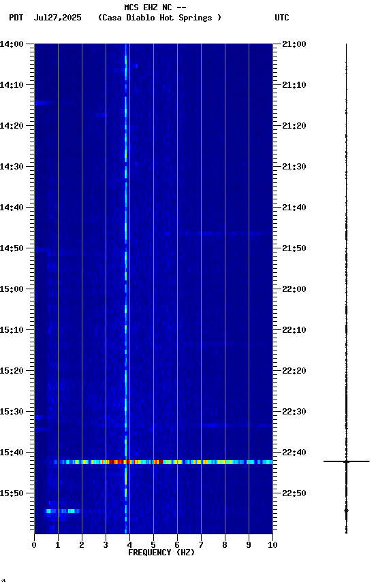Click the 'FREQUENCY (HZ)' axis label

(x=161, y=553)
